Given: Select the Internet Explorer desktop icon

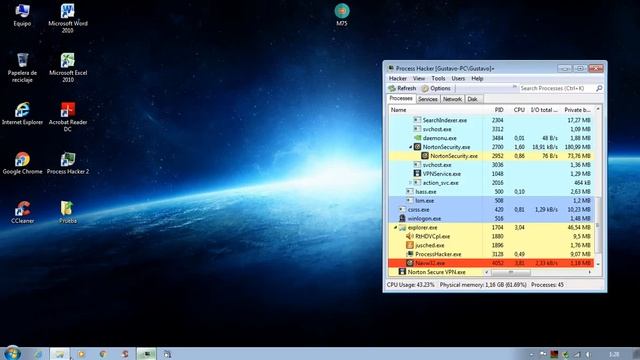Looking at the screenshot, I should click(x=22, y=113).
